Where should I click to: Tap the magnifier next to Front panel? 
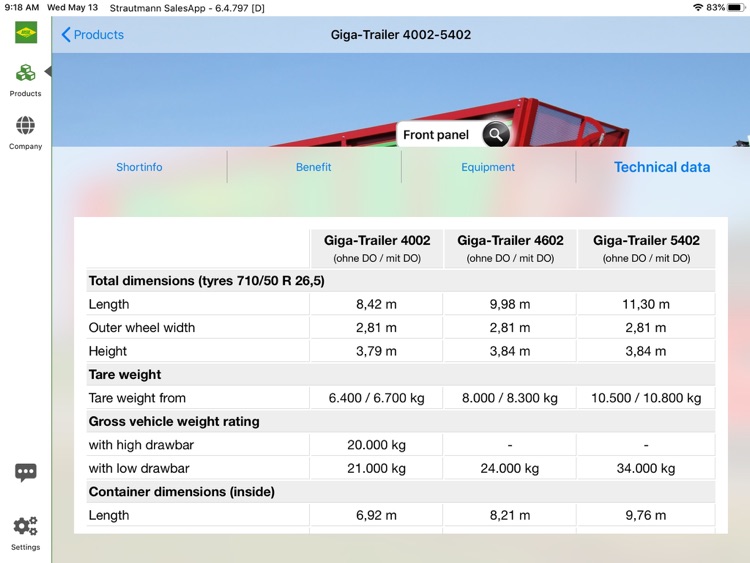coord(496,135)
